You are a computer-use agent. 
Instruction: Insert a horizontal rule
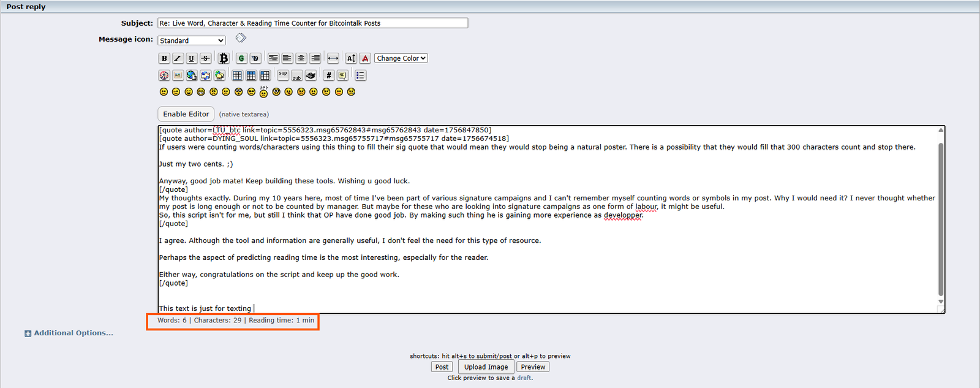pyautogui.click(x=333, y=58)
